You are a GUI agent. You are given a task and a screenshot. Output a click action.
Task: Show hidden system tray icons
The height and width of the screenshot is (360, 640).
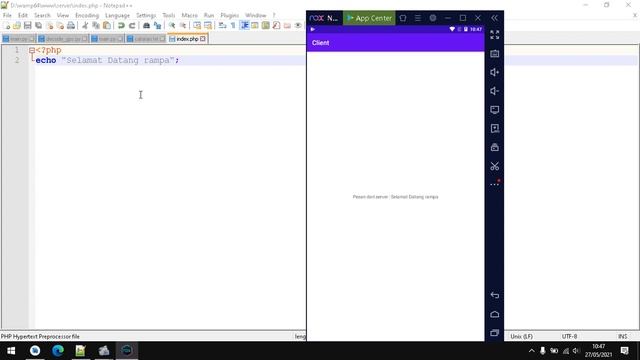tap(531, 351)
